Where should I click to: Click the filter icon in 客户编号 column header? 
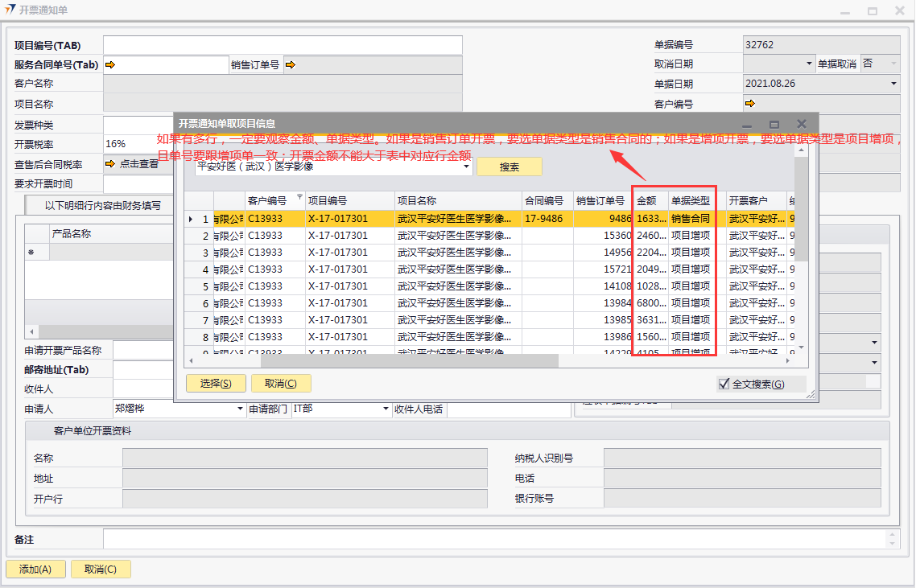(x=299, y=197)
